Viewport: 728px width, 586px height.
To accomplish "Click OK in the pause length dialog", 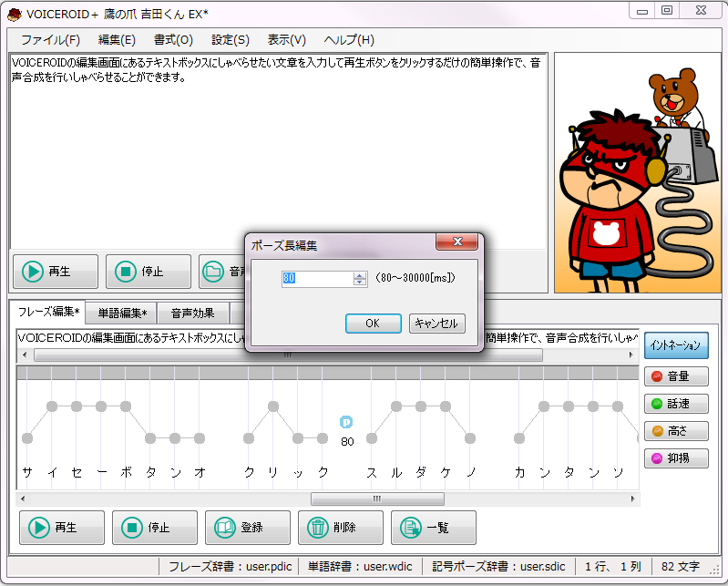I will 373,324.
